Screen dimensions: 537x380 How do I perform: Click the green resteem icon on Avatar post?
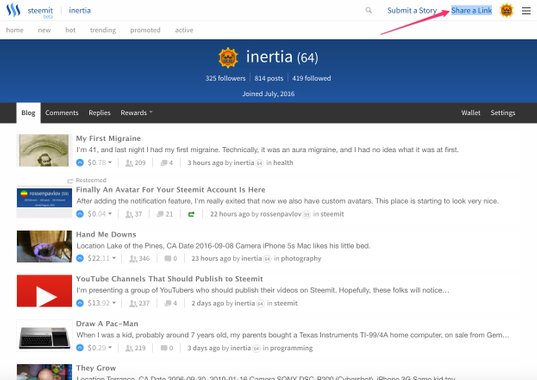191,214
